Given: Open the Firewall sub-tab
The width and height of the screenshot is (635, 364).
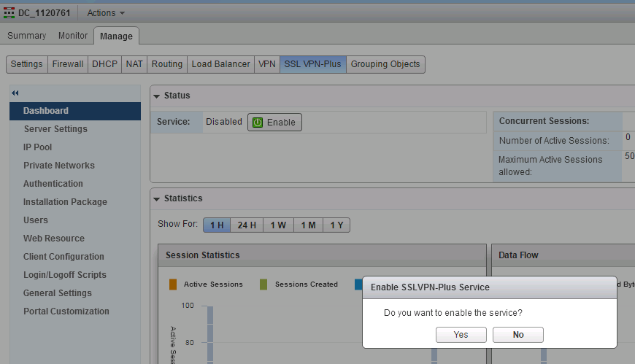Looking at the screenshot, I should (x=68, y=64).
